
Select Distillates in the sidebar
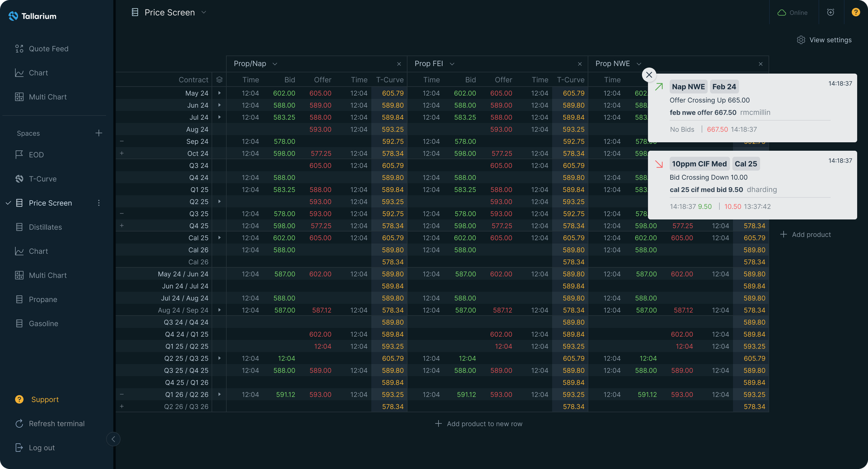pos(45,227)
